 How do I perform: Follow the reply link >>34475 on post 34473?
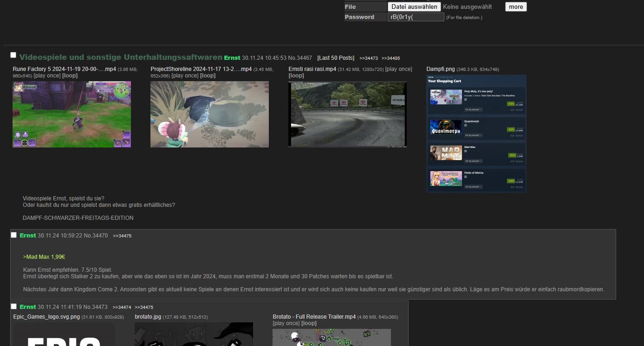144,308
